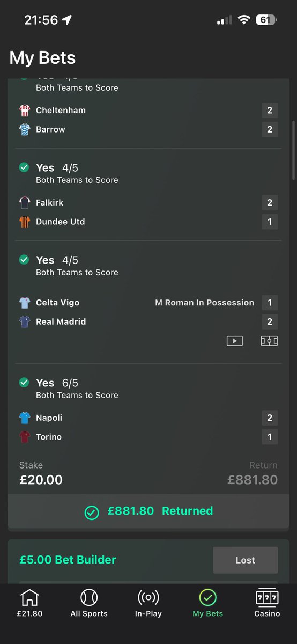Open the Casino tab
The width and height of the screenshot is (297, 644).
pos(267,603)
